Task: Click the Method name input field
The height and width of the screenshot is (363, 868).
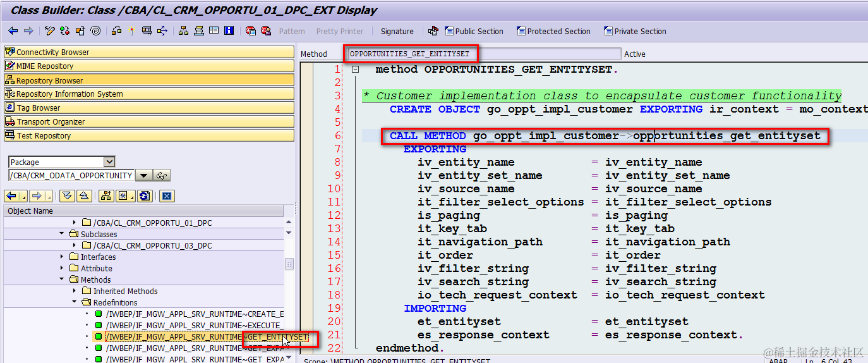Action: point(485,54)
